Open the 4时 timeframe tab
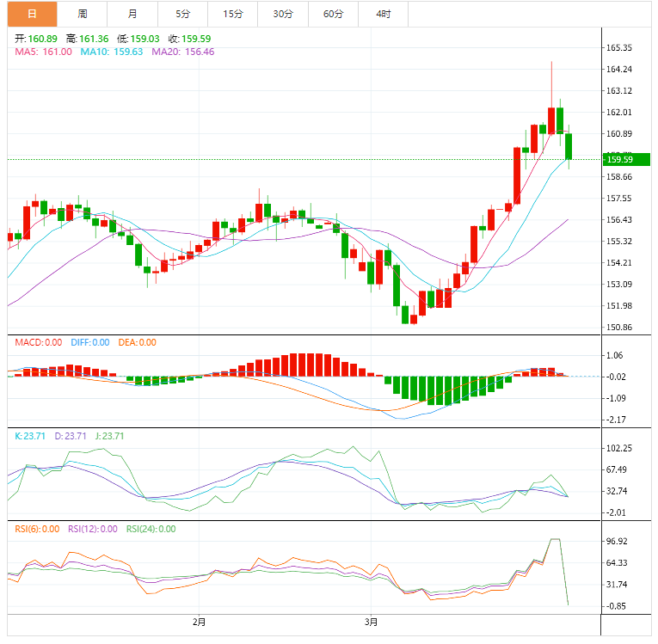This screenshot has height=644, width=658. coord(383,14)
